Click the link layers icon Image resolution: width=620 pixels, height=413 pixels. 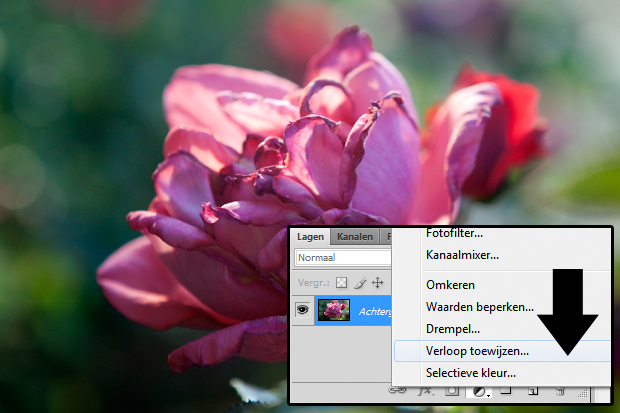[397, 391]
